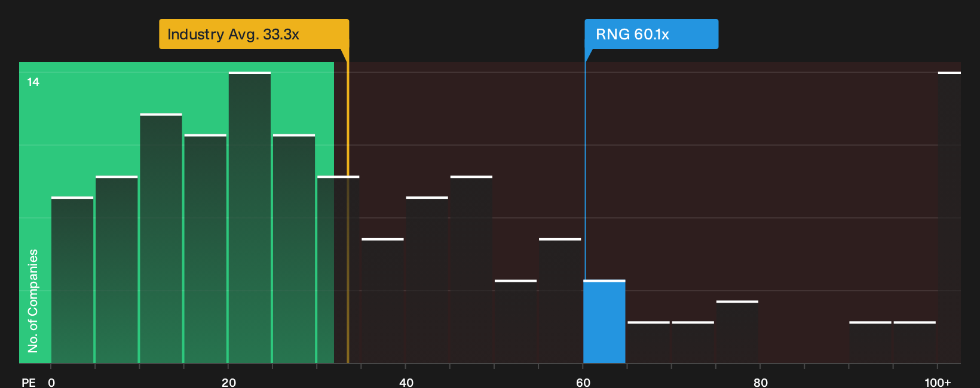Screen dimensions: 980x388
Task: Click the x-axis value '100+'
Action: pos(938,383)
